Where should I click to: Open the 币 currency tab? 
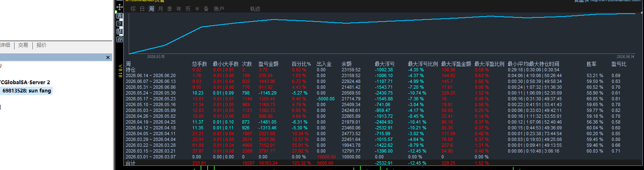pos(188,9)
